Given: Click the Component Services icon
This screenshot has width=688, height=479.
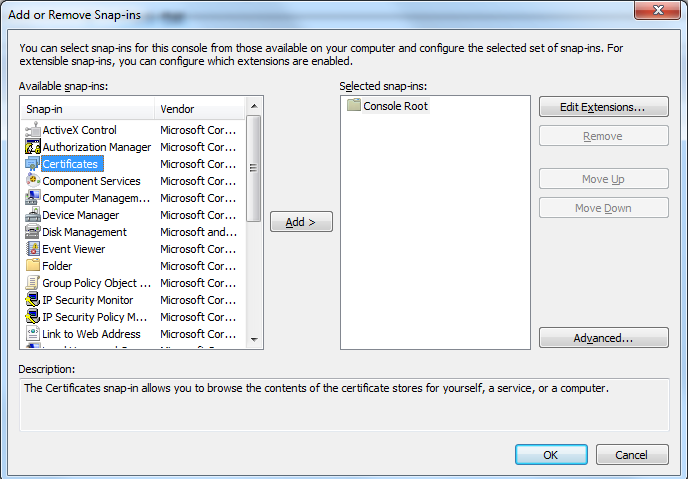Looking at the screenshot, I should [33, 181].
